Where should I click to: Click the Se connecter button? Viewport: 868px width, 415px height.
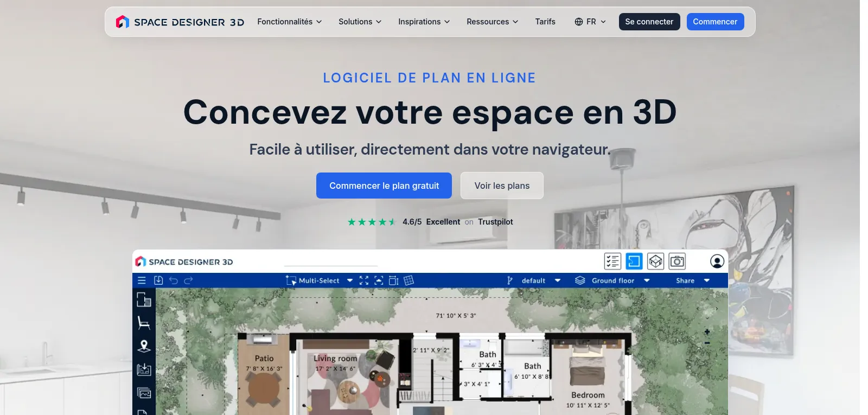(649, 22)
